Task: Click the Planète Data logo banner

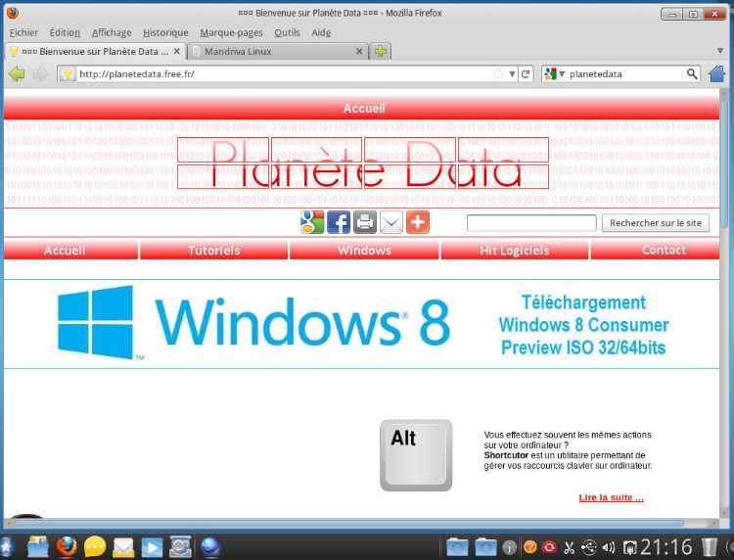Action: click(363, 163)
